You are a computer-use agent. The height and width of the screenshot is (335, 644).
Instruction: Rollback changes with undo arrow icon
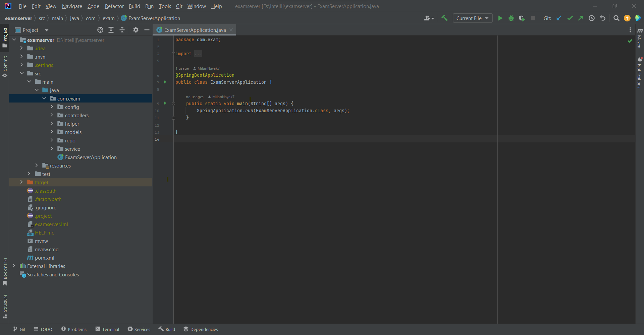(603, 18)
